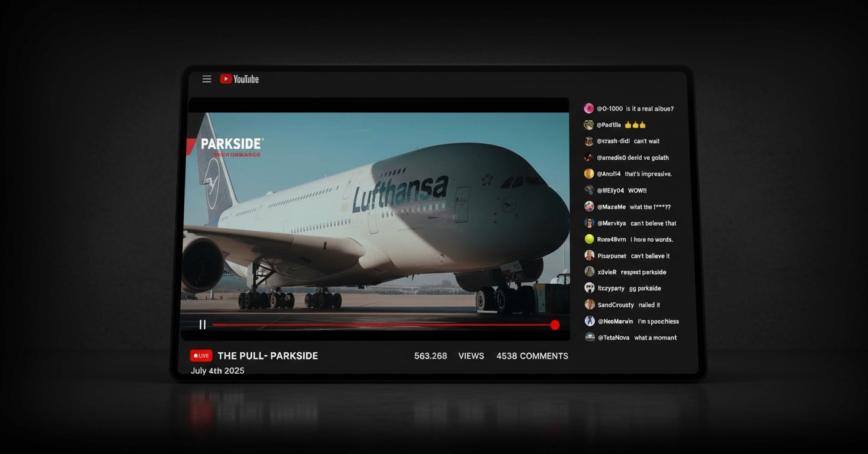Click the comment 'nailed it'
The height and width of the screenshot is (454, 868).
(649, 305)
